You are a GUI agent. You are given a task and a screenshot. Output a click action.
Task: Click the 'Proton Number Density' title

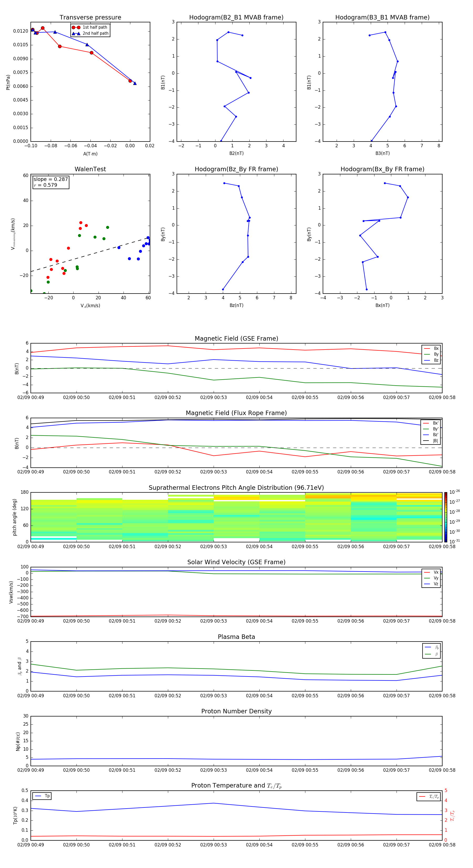[236, 711]
